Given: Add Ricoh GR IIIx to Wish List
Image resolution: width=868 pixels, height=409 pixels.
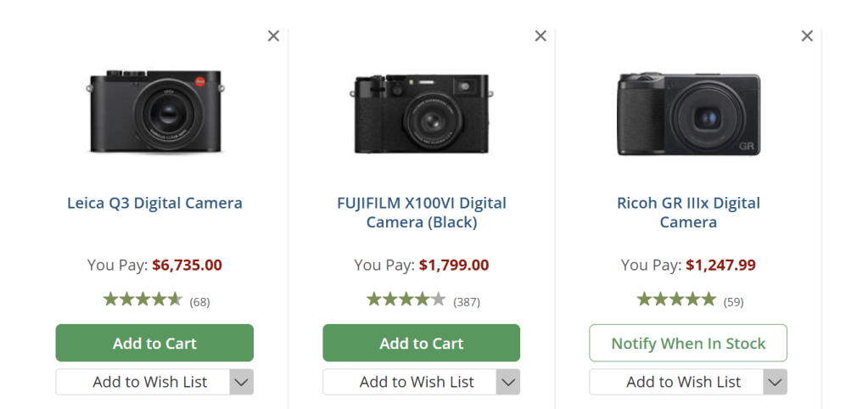Looking at the screenshot, I should coord(676,382).
